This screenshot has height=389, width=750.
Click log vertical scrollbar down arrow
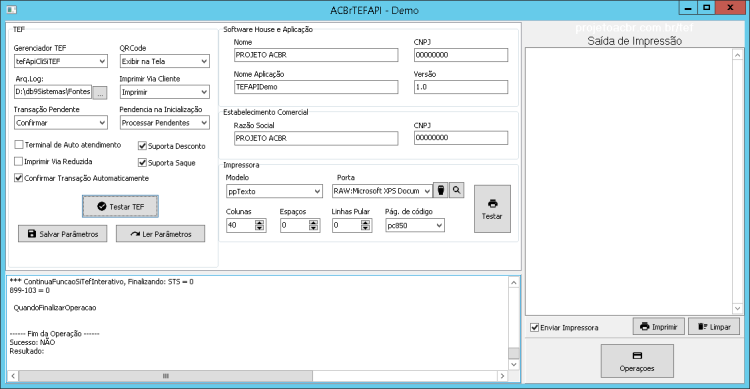514,365
